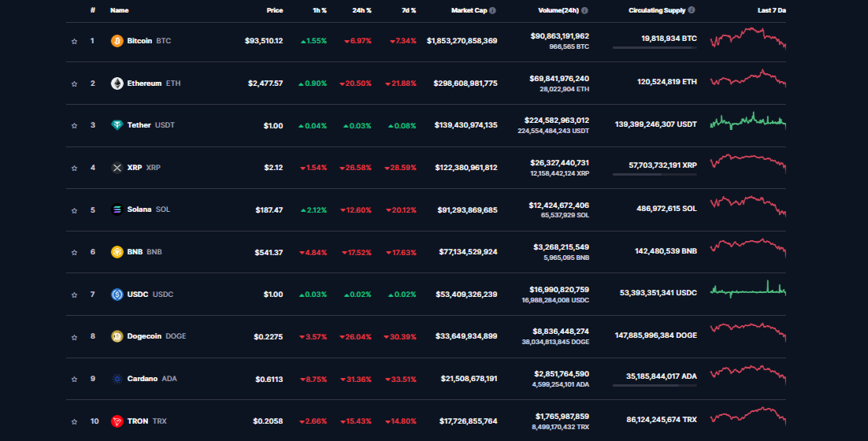
Task: Click the Ethereum logo icon
Action: [x=117, y=83]
